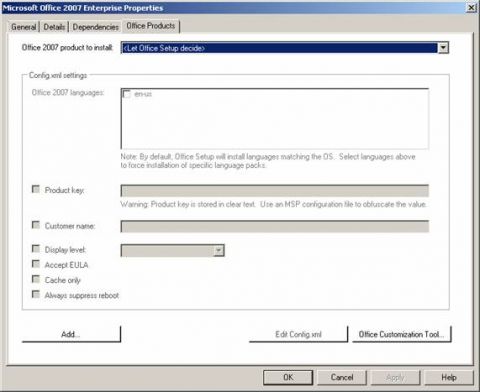Select the Dependencies tab
480x392 pixels.
95,27
